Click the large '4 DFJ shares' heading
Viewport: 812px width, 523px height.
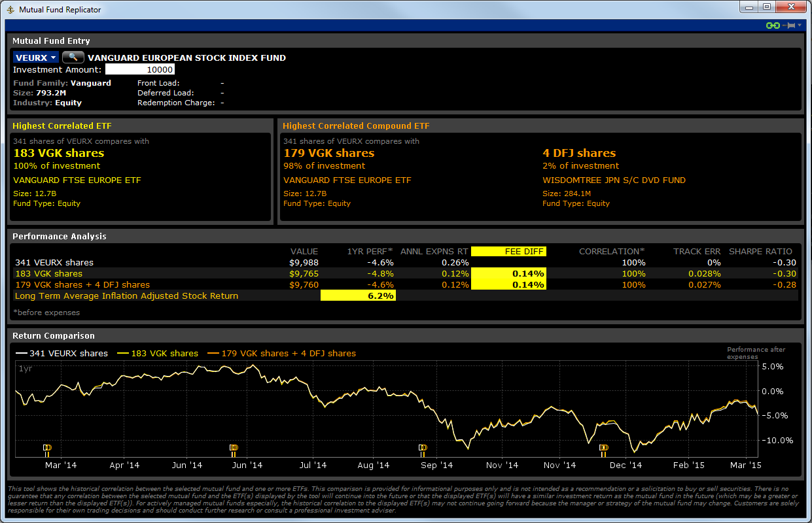(579, 153)
